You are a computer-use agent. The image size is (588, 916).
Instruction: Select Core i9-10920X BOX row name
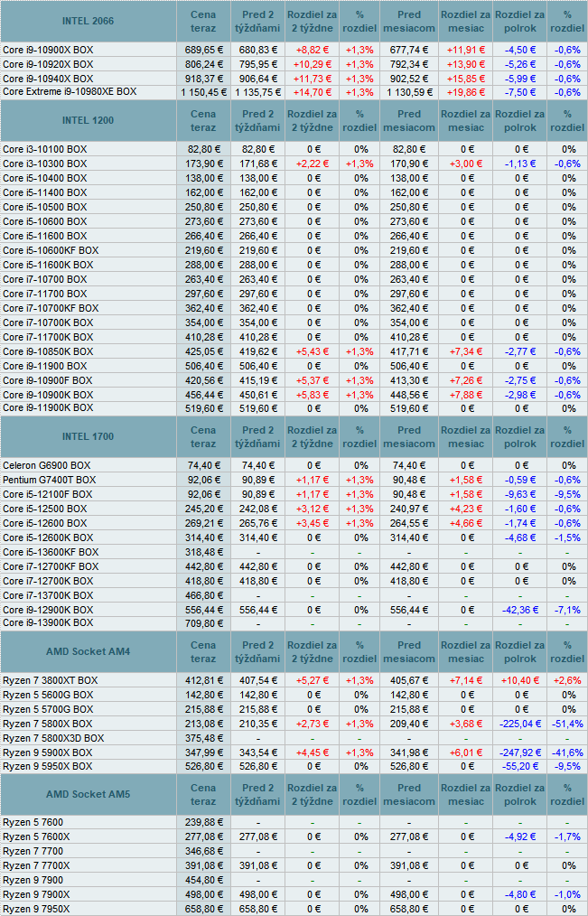48,64
